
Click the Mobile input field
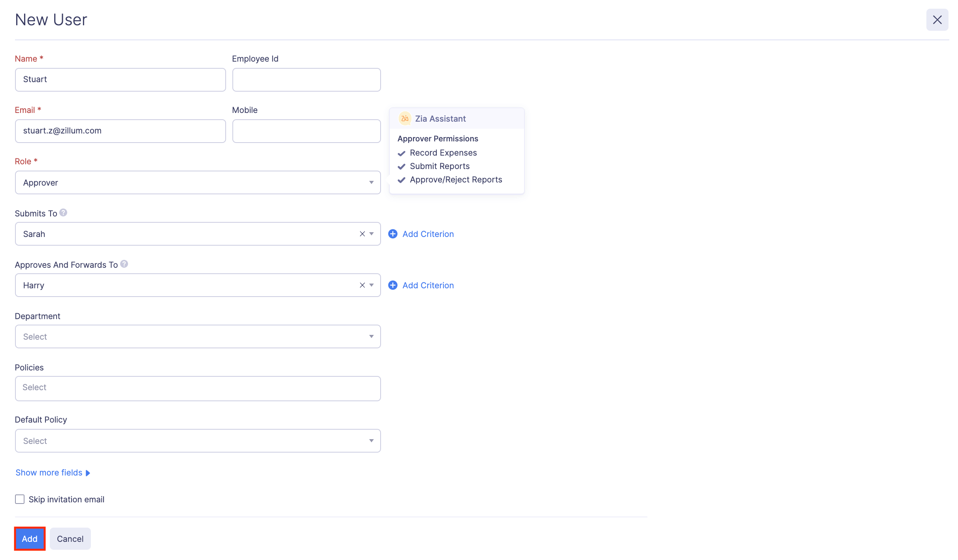pos(306,131)
